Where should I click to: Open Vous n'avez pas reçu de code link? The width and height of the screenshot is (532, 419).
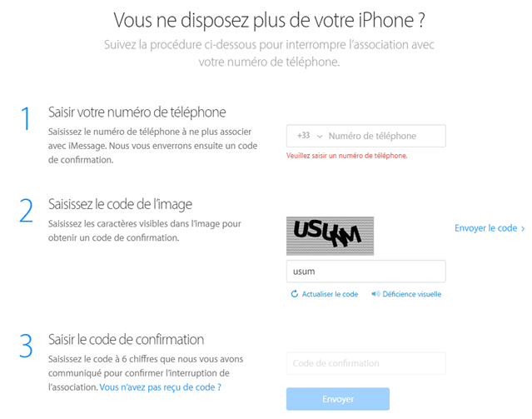point(160,387)
